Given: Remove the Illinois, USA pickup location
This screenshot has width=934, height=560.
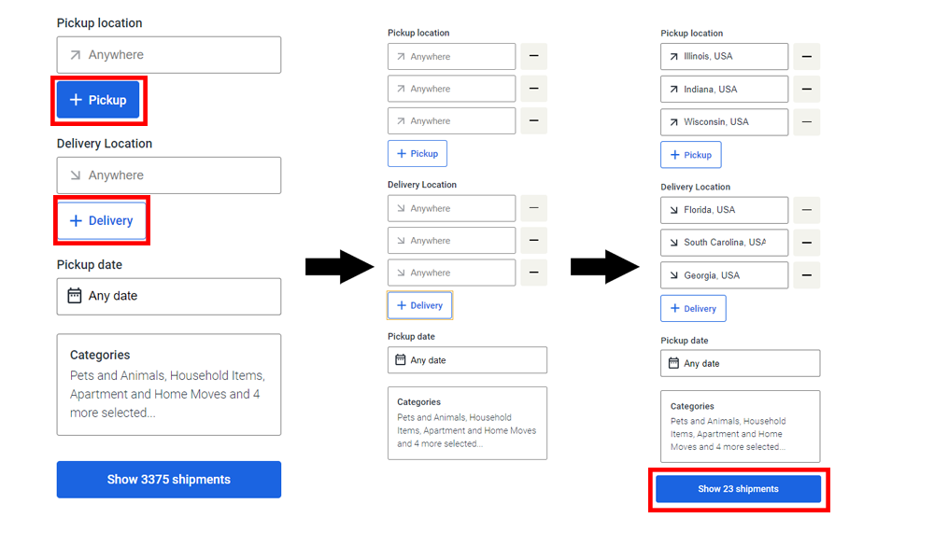Looking at the screenshot, I should click(x=806, y=56).
